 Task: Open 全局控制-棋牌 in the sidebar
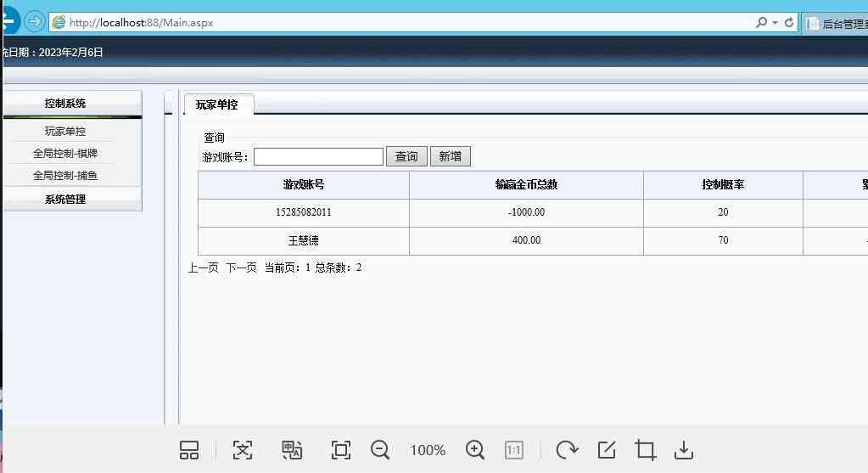click(65, 154)
